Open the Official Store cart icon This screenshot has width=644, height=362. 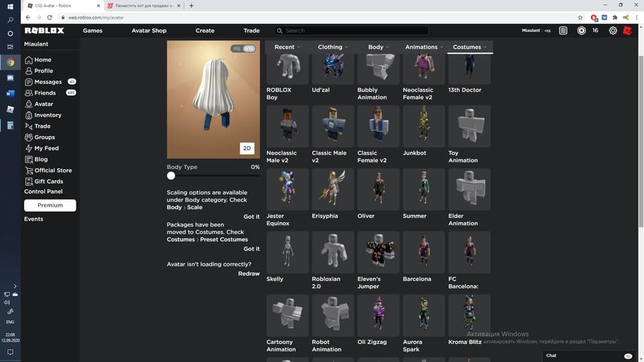(29, 170)
